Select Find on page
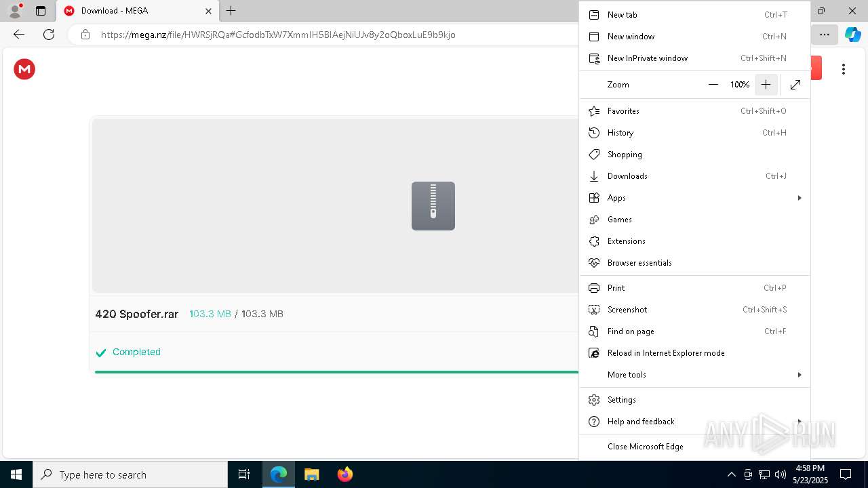Image resolution: width=868 pixels, height=488 pixels. [694, 331]
